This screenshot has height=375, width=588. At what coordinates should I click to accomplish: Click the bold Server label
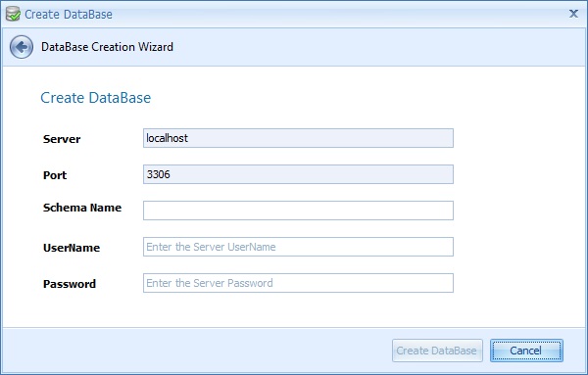point(62,139)
